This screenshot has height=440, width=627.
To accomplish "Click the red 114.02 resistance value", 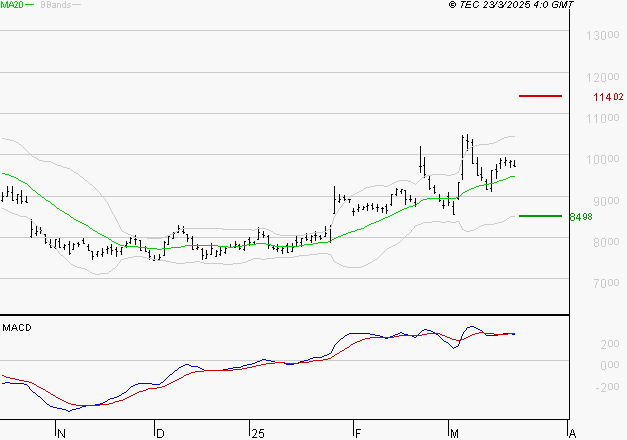I will pos(608,97).
